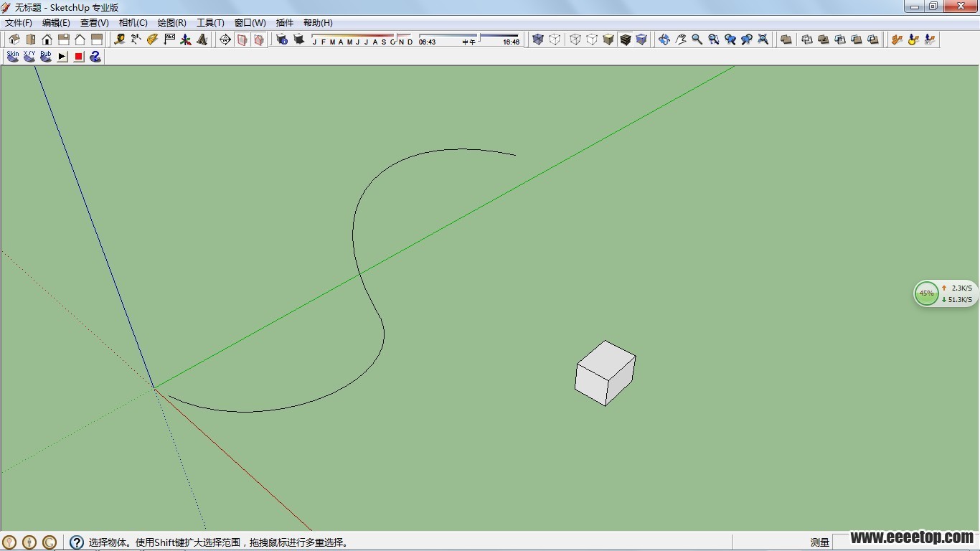
Task: Click the first round status bar icon
Action: pyautogui.click(x=9, y=542)
